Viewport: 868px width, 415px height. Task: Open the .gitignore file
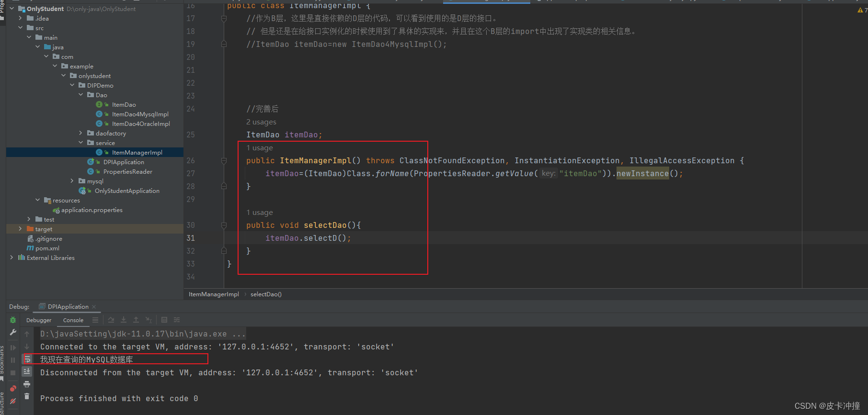click(x=48, y=238)
